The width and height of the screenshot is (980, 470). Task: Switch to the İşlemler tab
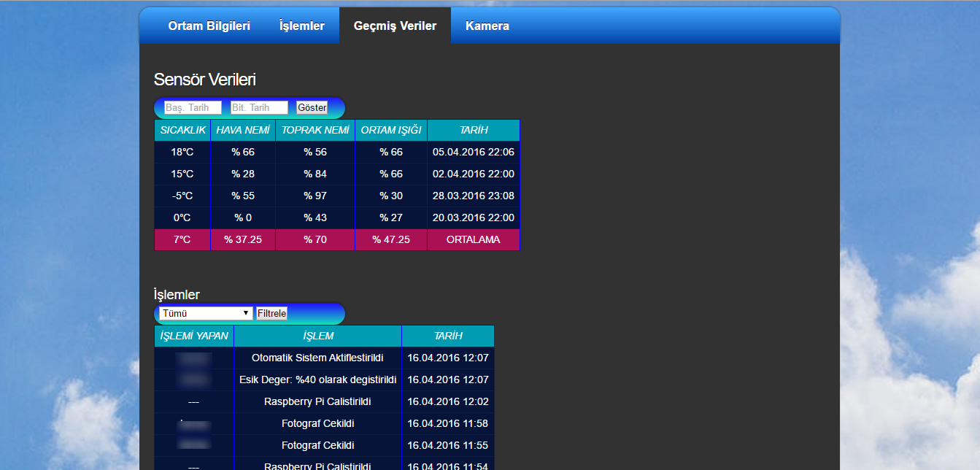pyautogui.click(x=301, y=26)
